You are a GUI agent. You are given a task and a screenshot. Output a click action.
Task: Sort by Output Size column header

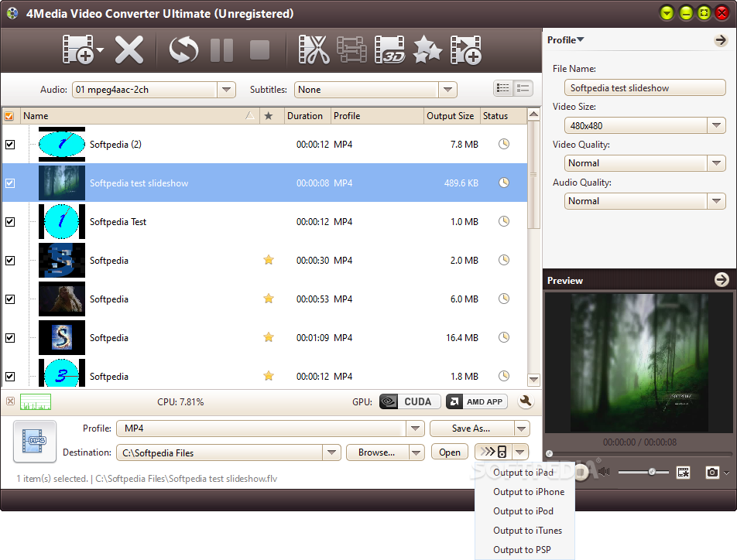pyautogui.click(x=450, y=115)
